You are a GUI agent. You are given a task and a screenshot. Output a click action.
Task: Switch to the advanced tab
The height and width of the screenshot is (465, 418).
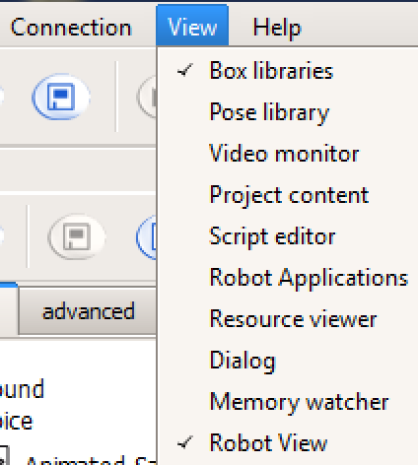pos(88,311)
